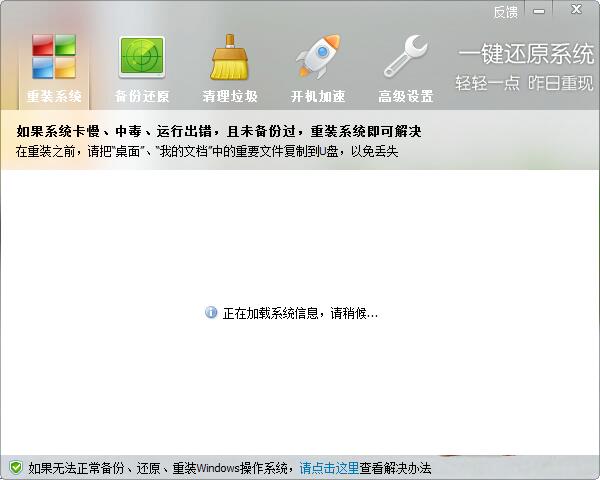Click the yellow broom clean junk icon

tap(230, 57)
